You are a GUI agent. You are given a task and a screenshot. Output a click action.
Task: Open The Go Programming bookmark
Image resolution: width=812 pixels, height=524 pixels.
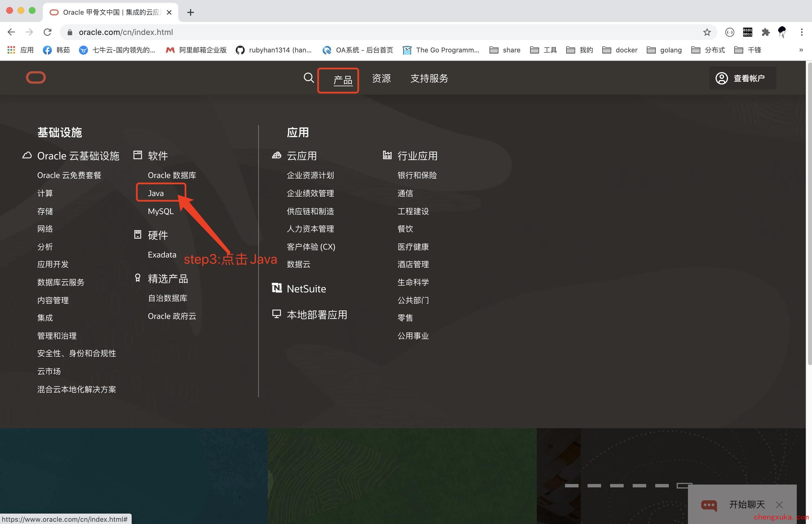[x=441, y=50]
